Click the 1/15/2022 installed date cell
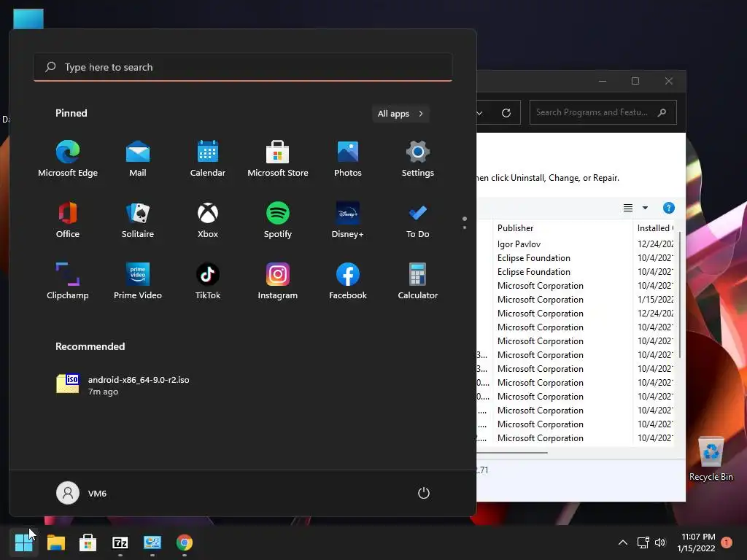The width and height of the screenshot is (747, 560). [655, 300]
